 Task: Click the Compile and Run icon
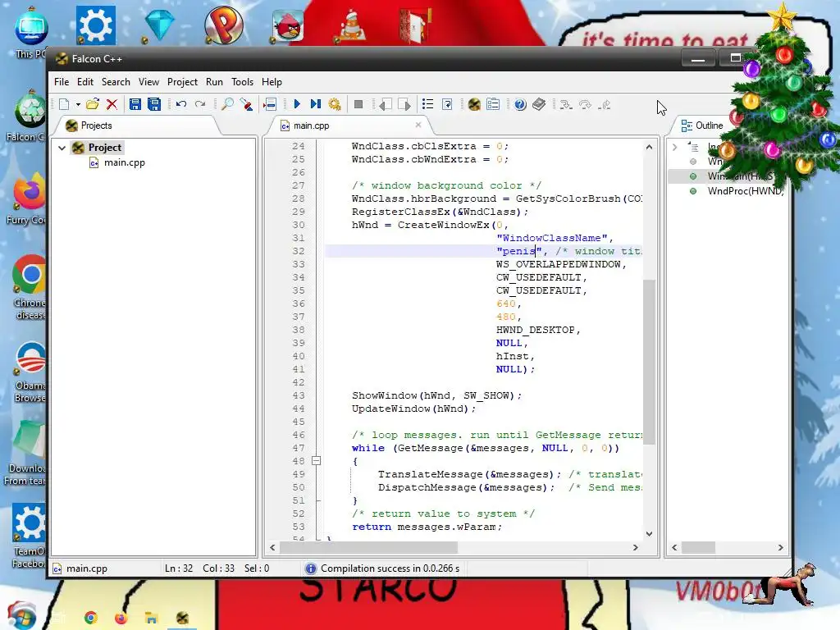point(316,104)
